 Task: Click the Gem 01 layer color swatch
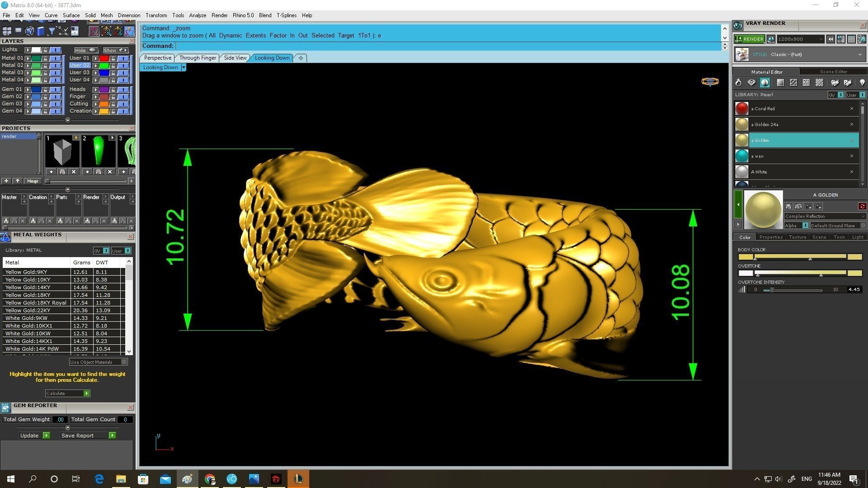coord(36,89)
